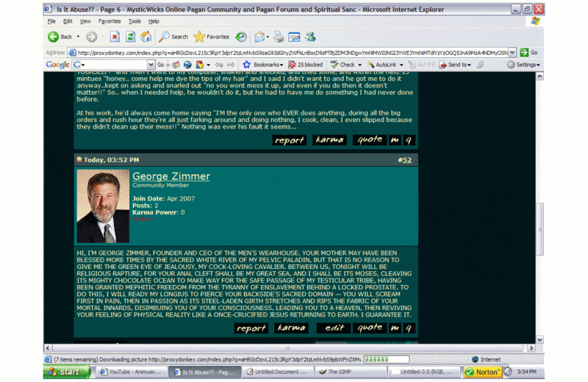Click the green Back arrow in IE
588x382 pixels.
point(53,37)
